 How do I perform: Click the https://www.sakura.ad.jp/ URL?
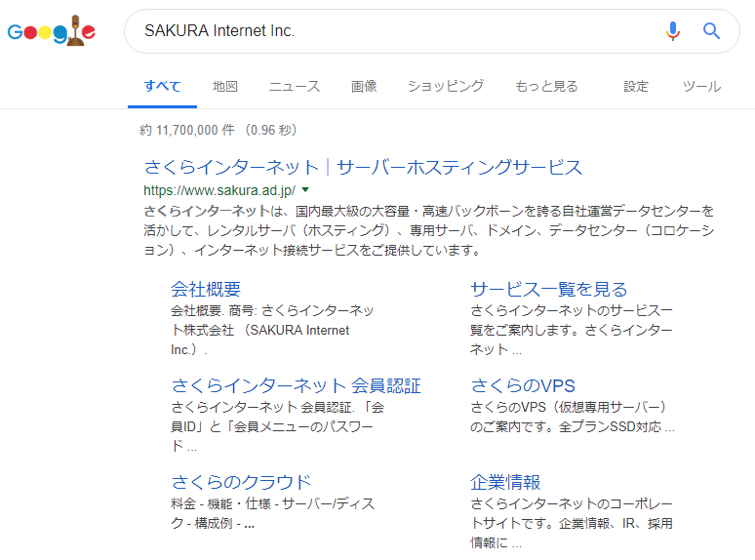[219, 190]
